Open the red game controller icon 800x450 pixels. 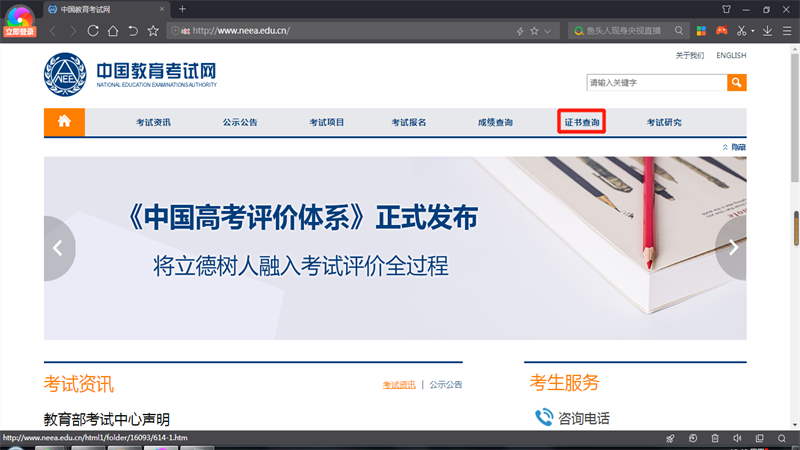click(x=721, y=31)
